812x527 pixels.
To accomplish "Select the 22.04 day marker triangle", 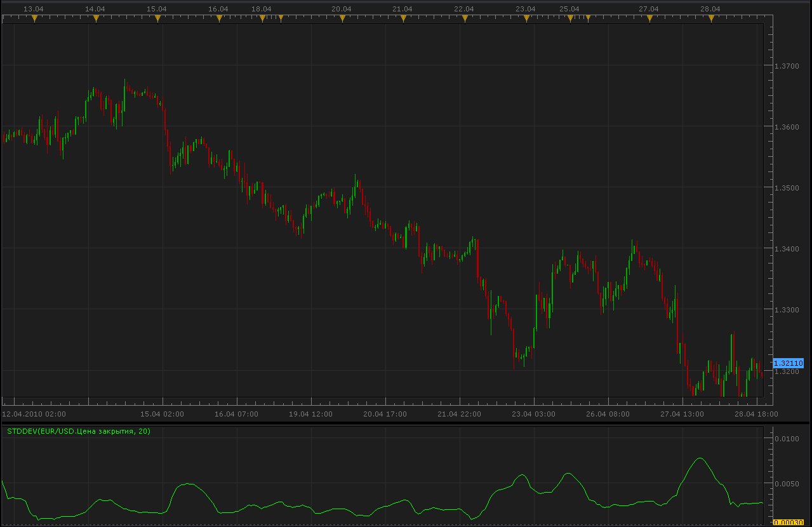I will pos(465,18).
